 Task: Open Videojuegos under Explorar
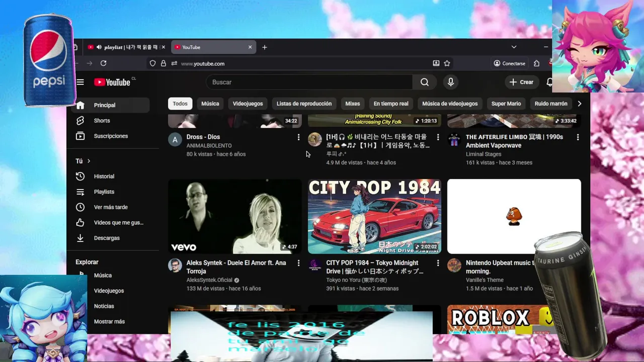(x=109, y=291)
